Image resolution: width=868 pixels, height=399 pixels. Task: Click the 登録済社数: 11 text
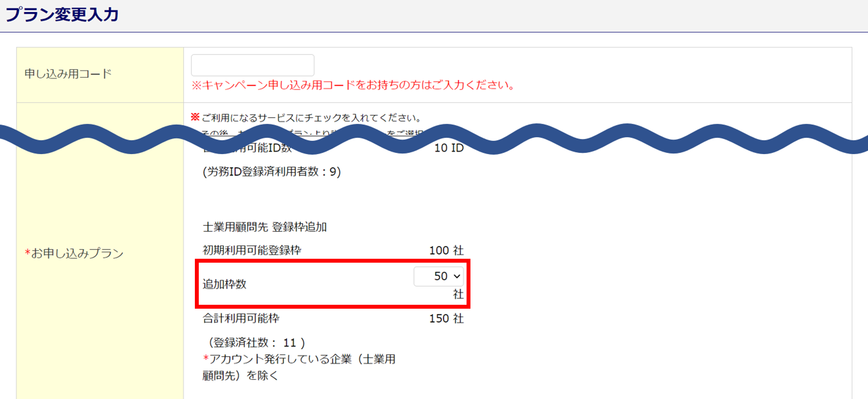[257, 343]
